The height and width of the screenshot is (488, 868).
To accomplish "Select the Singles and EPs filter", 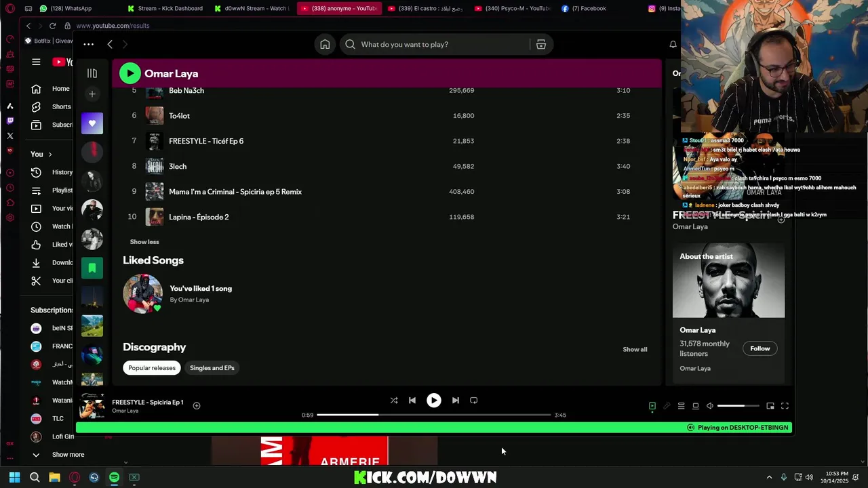I will 212,368.
